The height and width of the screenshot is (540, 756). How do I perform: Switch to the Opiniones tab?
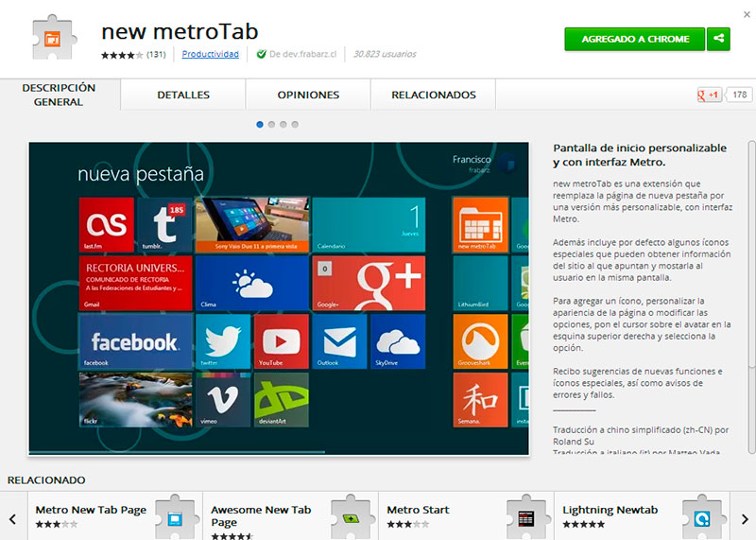(308, 95)
